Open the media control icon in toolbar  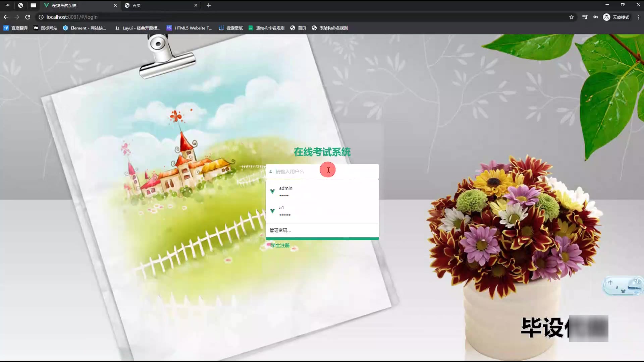click(x=585, y=17)
